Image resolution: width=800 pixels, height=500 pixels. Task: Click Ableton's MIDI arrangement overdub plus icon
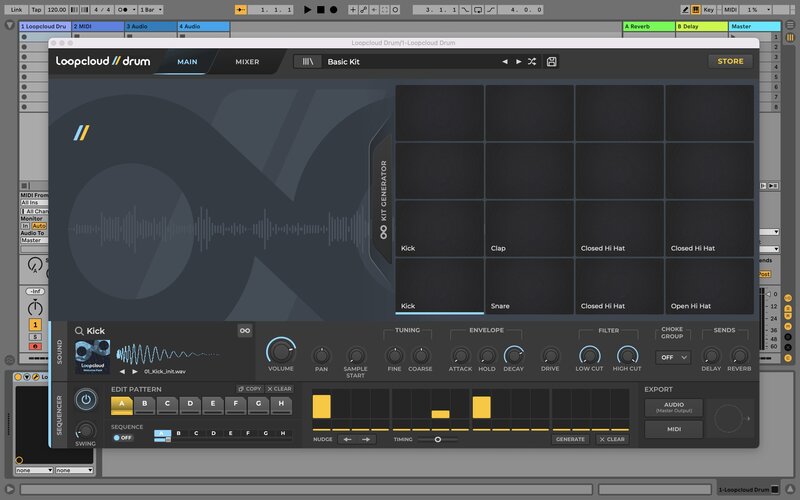(353, 9)
